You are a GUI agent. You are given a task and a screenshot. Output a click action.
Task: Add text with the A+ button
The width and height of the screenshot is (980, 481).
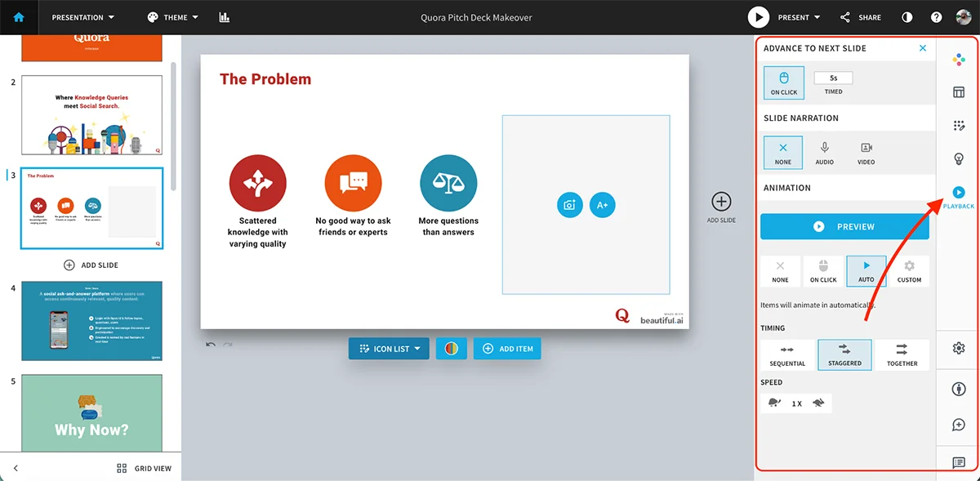(x=602, y=205)
